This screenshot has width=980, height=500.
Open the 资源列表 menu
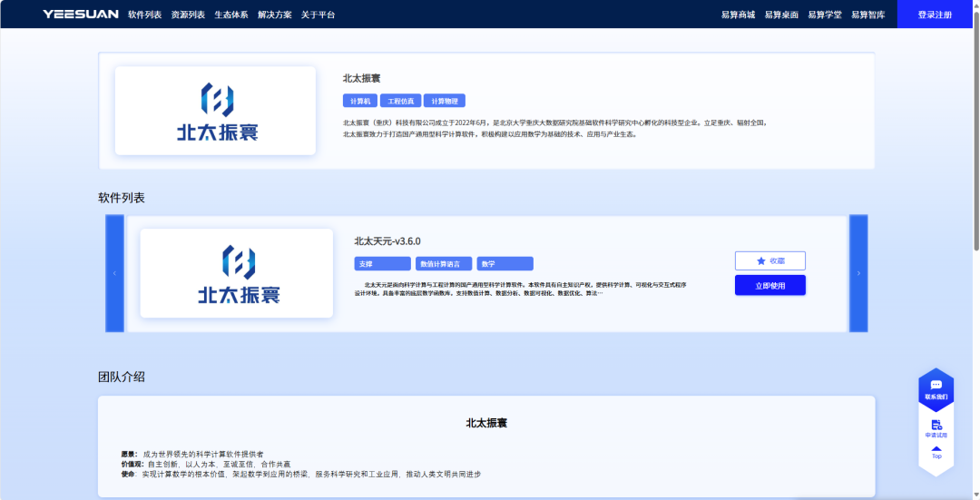[188, 15]
